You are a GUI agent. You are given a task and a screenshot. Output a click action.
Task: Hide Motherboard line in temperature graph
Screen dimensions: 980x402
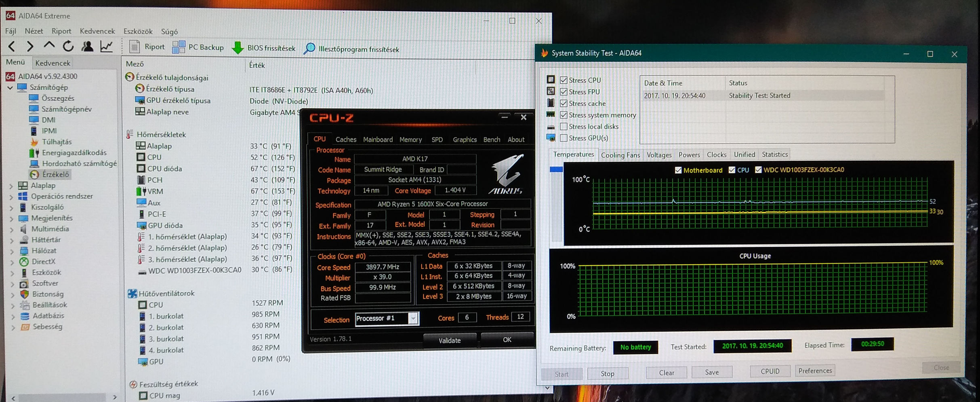pos(678,170)
